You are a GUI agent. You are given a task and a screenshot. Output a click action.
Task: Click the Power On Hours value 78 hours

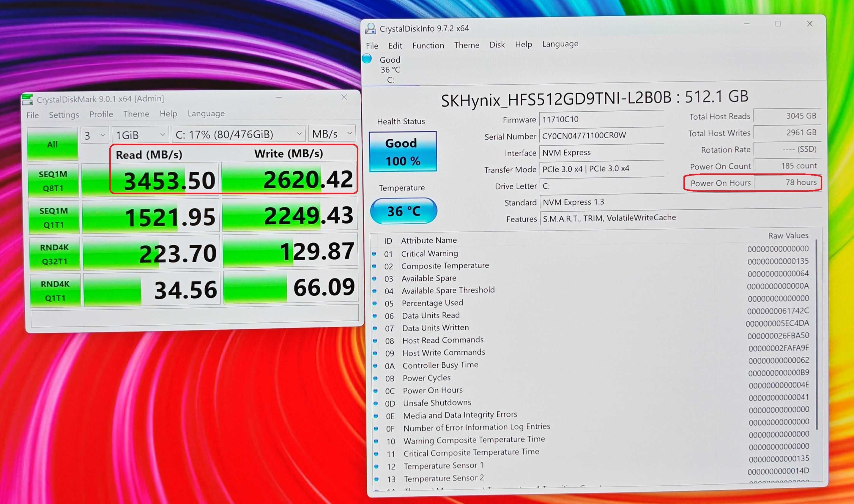click(x=787, y=183)
